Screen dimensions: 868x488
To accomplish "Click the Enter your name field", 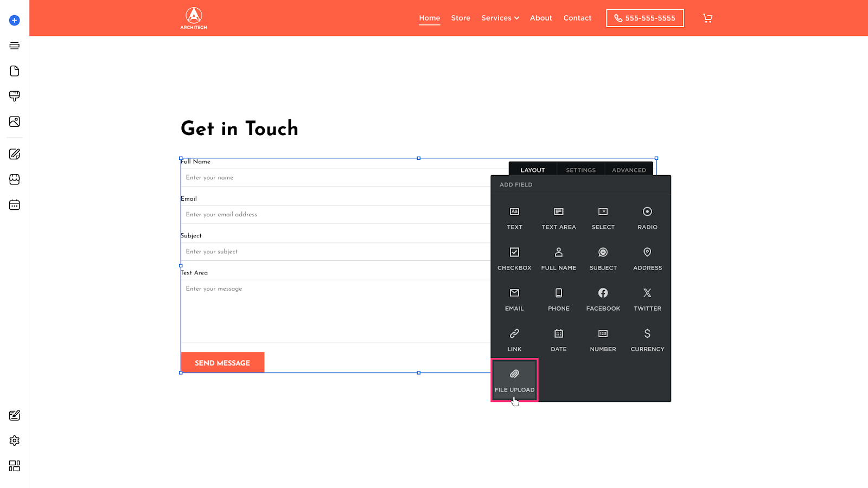I will click(336, 177).
